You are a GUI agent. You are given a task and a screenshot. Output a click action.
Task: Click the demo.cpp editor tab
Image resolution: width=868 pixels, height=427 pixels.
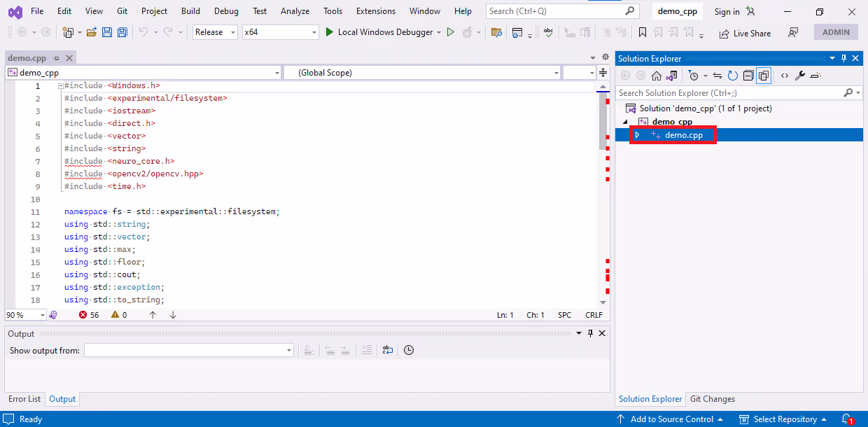click(27, 58)
